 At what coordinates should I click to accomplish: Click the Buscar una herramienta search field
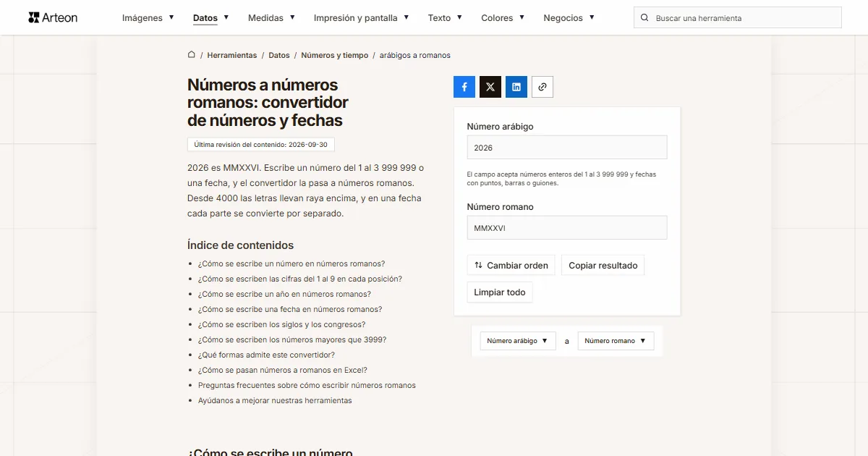pos(738,18)
